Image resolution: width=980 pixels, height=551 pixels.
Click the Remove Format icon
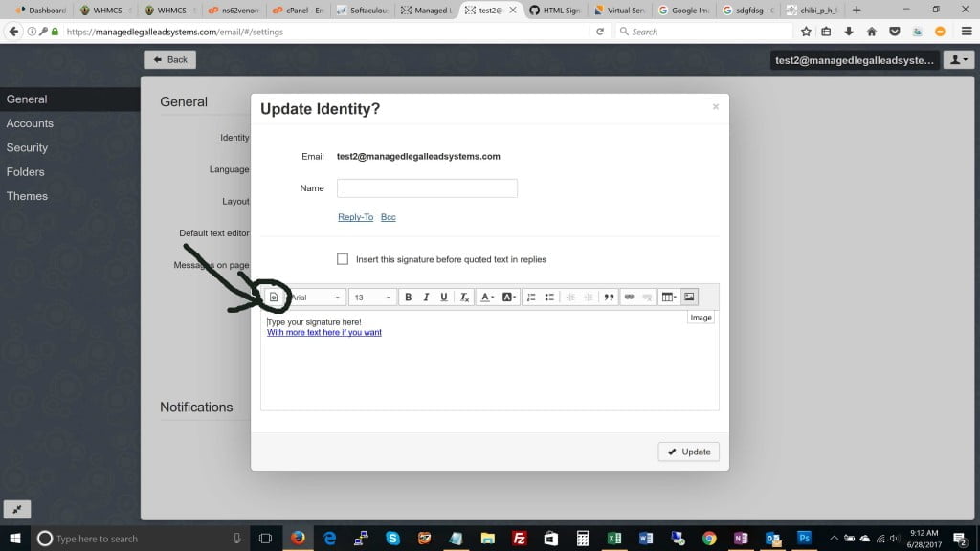click(x=464, y=298)
